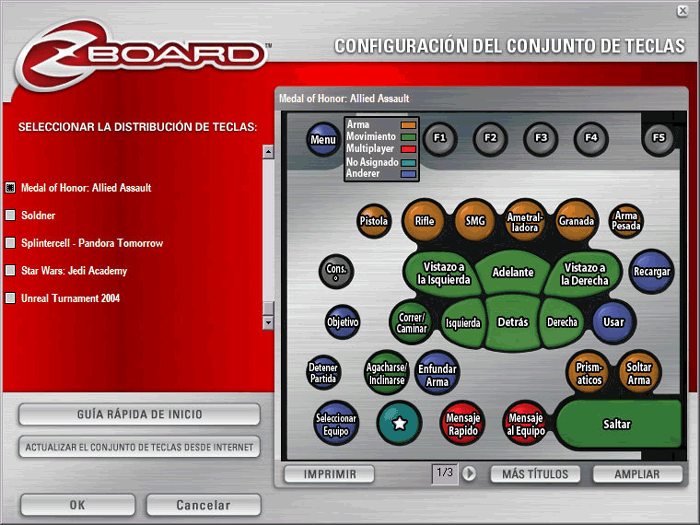Click the F1 key button
The width and height of the screenshot is (700, 525).
click(440, 138)
